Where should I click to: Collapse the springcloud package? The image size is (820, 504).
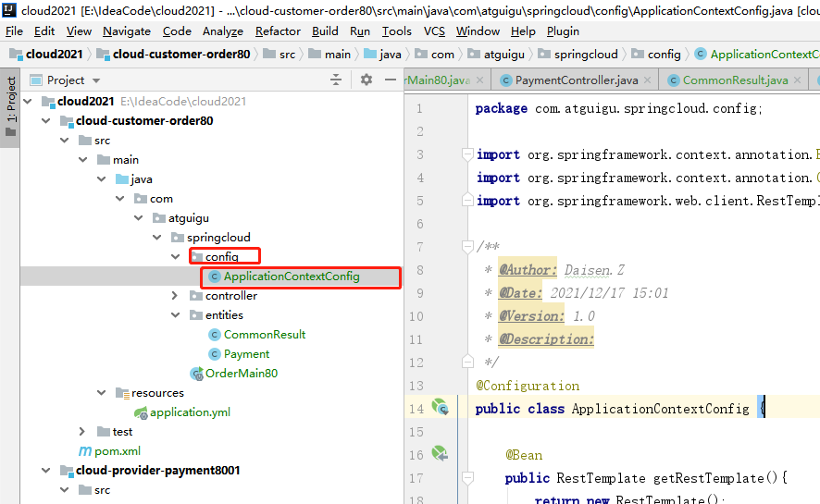(157, 237)
